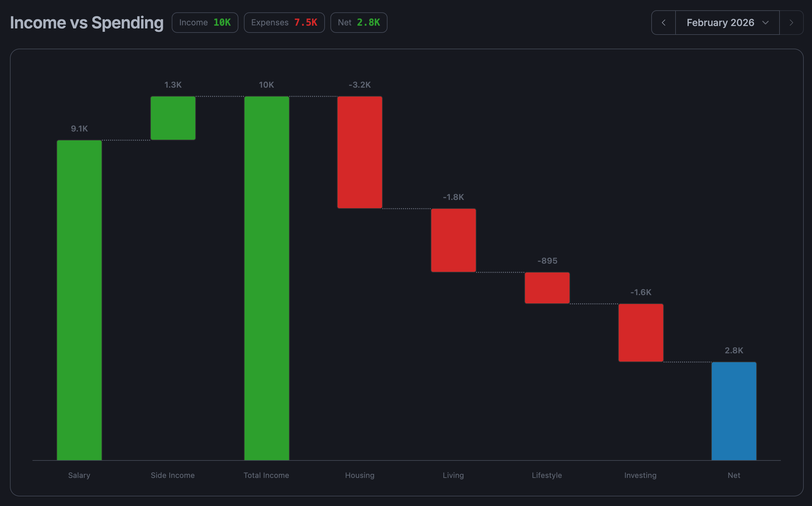Select the red Living expense bar
Viewport: 812px width, 506px height.
click(x=453, y=240)
